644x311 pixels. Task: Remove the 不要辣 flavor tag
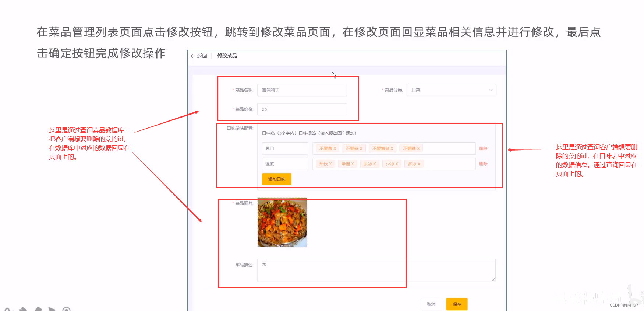pyautogui.click(x=418, y=148)
